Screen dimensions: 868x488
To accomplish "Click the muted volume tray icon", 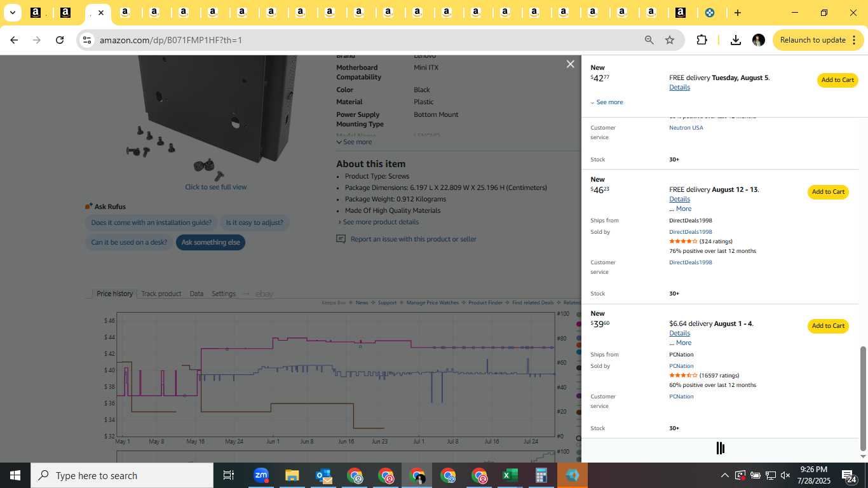I will pos(785,475).
